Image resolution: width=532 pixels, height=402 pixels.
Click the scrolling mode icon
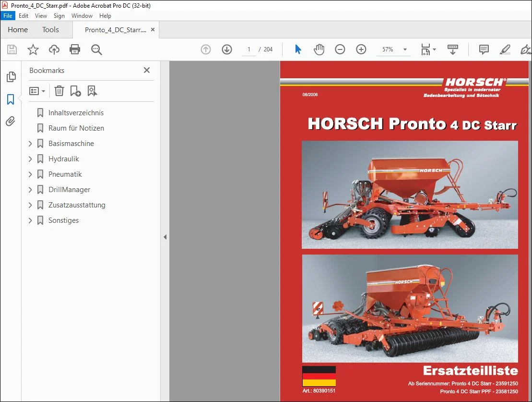click(452, 49)
